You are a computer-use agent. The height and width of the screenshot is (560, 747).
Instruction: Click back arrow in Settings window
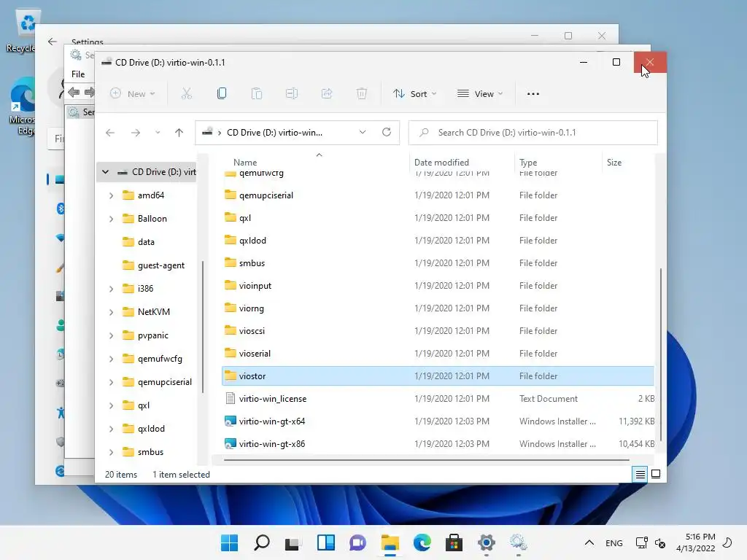point(53,42)
